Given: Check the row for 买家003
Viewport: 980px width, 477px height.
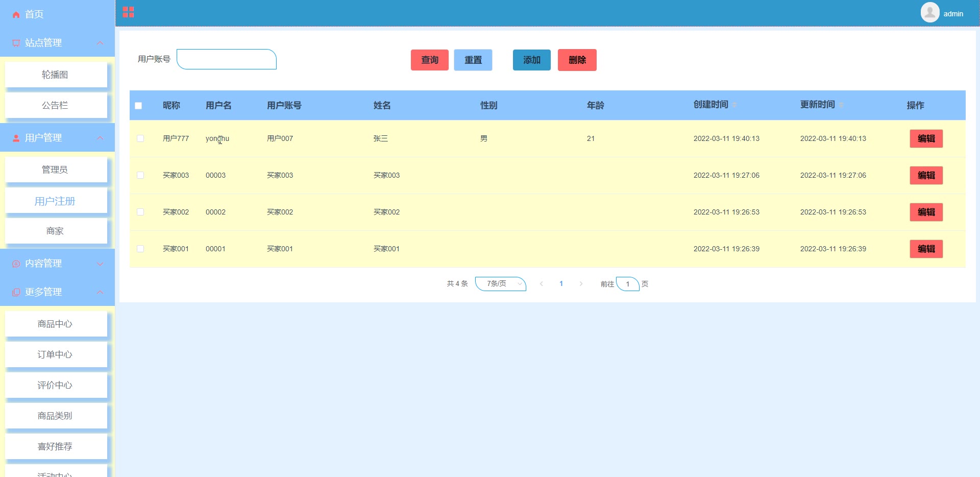Looking at the screenshot, I should (140, 175).
